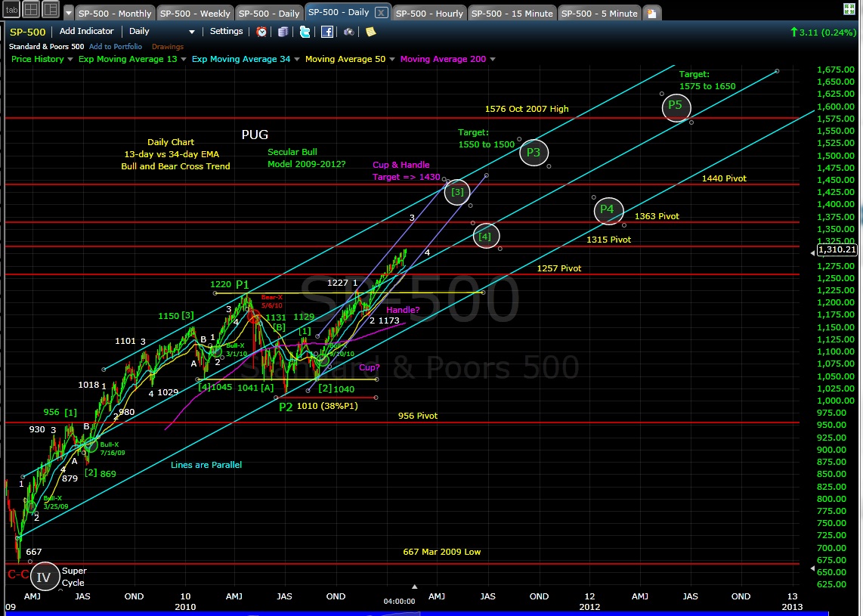Click '1363 Pivot' label
Image resolution: width=863 pixels, height=616 pixels.
pyautogui.click(x=657, y=216)
